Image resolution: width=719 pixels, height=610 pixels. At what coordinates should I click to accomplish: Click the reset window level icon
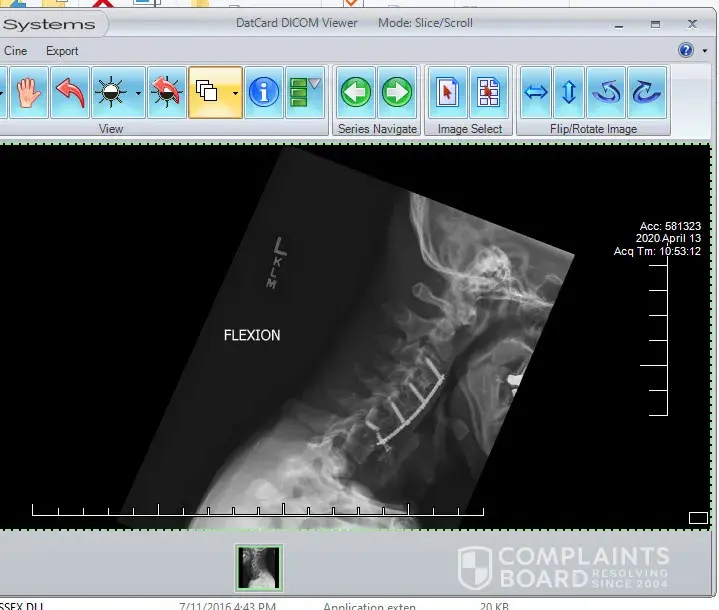pyautogui.click(x=165, y=93)
